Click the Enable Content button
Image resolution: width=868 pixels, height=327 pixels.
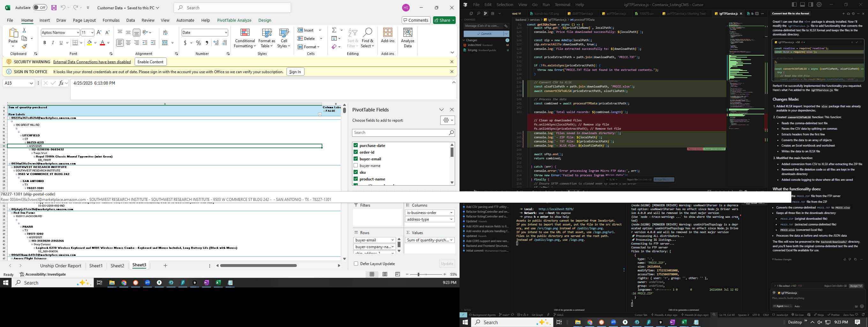pos(151,62)
